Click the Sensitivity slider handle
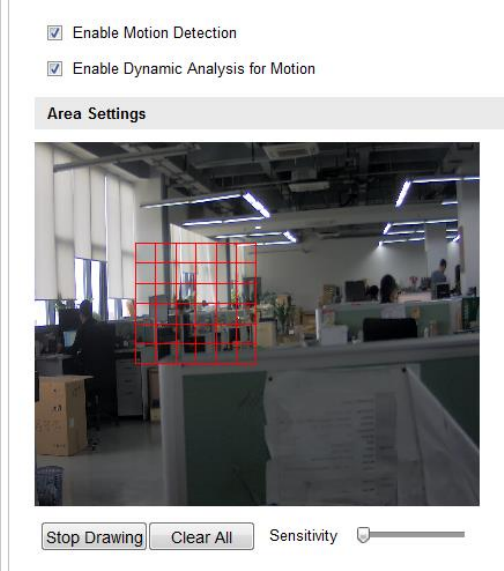This screenshot has width=504, height=571. (x=363, y=535)
